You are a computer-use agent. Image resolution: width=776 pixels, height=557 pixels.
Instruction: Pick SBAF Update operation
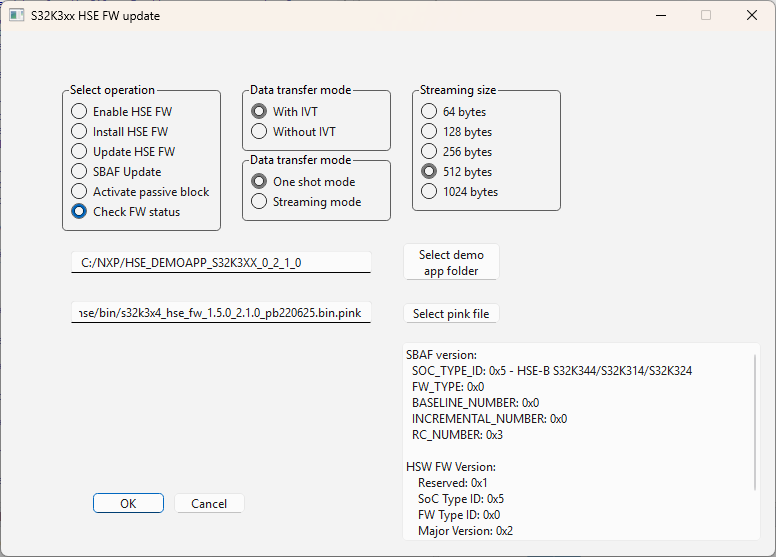click(79, 172)
